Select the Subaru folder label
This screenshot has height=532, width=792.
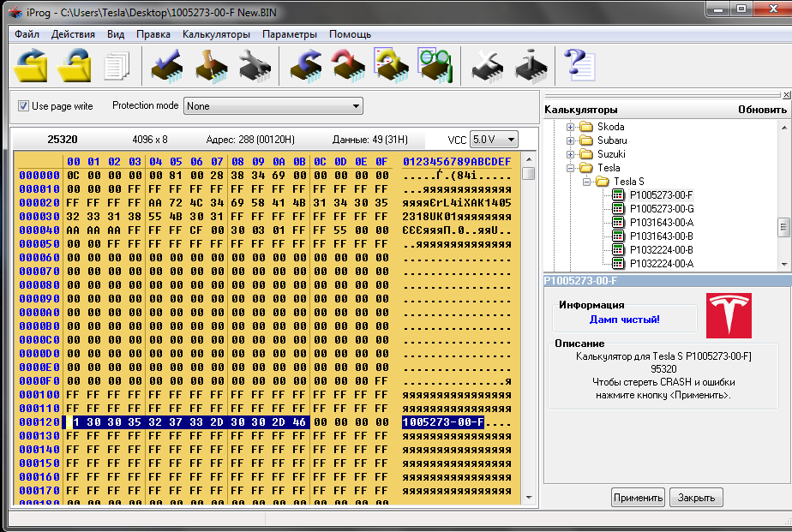coord(612,140)
